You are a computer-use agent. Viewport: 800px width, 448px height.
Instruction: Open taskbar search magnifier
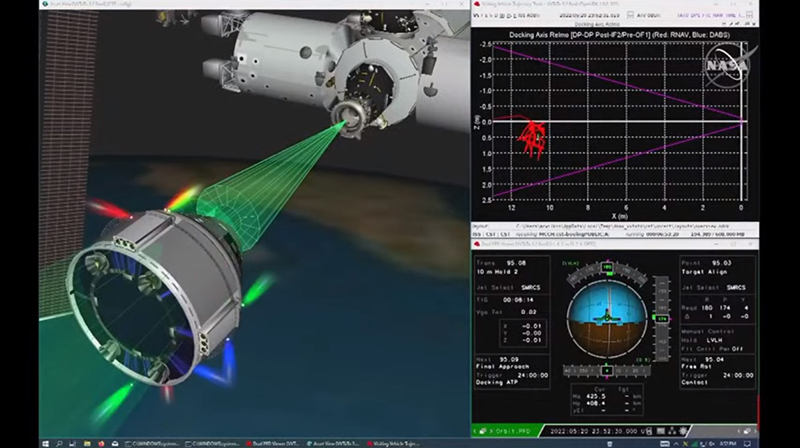pyautogui.click(x=59, y=444)
